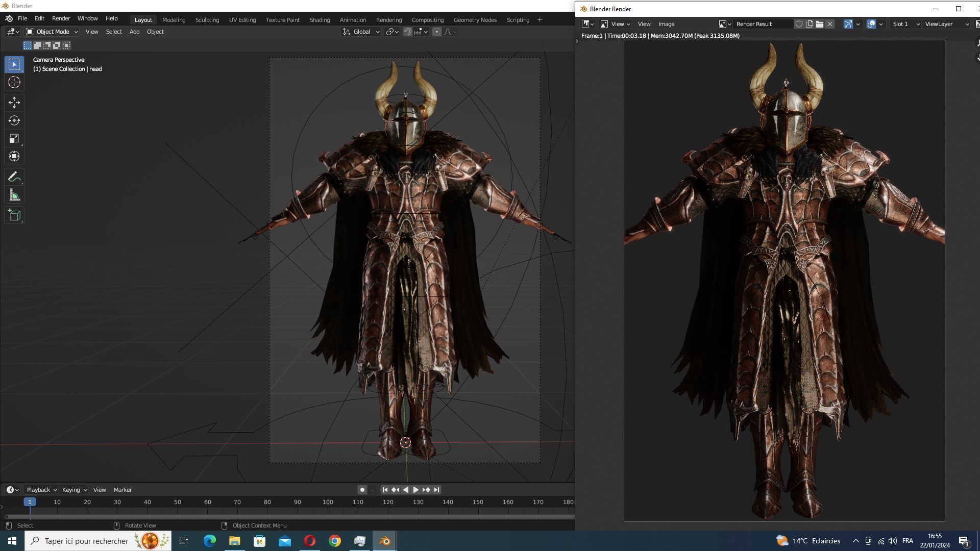Viewport: 980px width, 551px height.
Task: Click the Blender logo menu icon
Action: tap(9, 18)
